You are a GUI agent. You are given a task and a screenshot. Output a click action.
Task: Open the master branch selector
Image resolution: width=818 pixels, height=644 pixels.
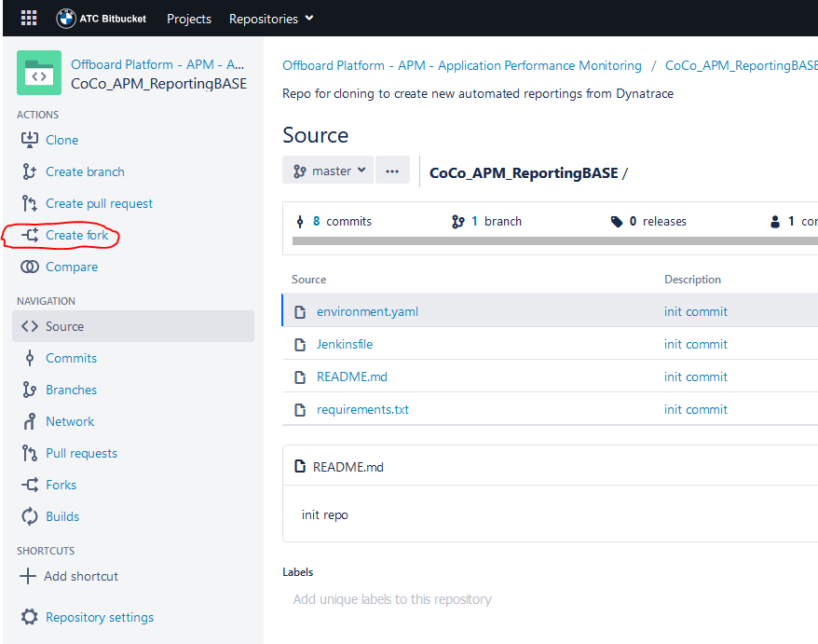coord(328,170)
